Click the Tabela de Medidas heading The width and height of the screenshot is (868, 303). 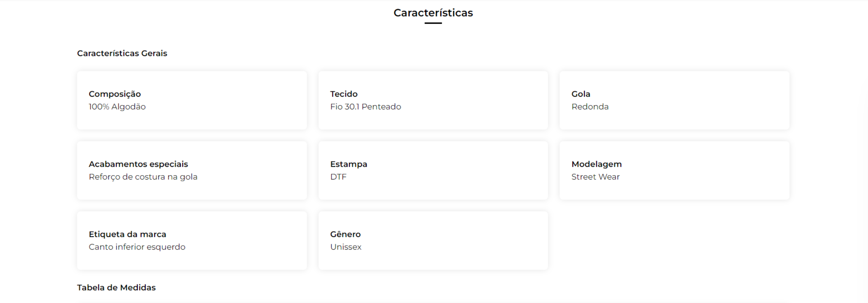click(x=116, y=287)
